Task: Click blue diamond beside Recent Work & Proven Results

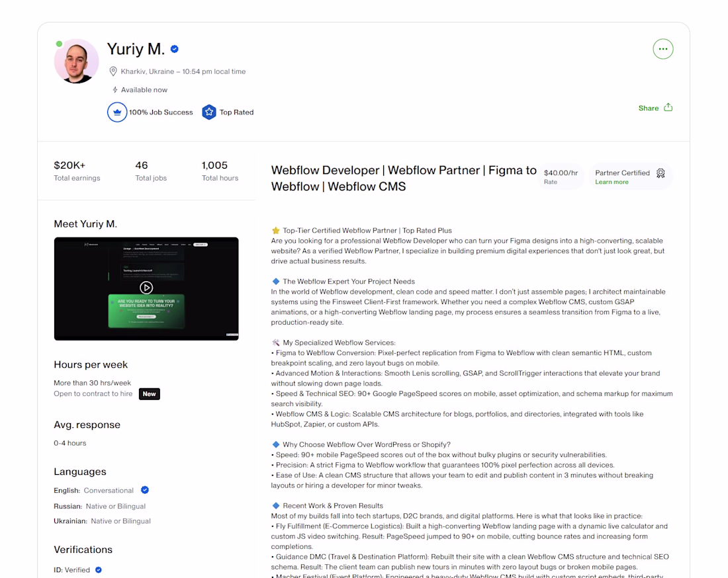Action: pyautogui.click(x=276, y=506)
